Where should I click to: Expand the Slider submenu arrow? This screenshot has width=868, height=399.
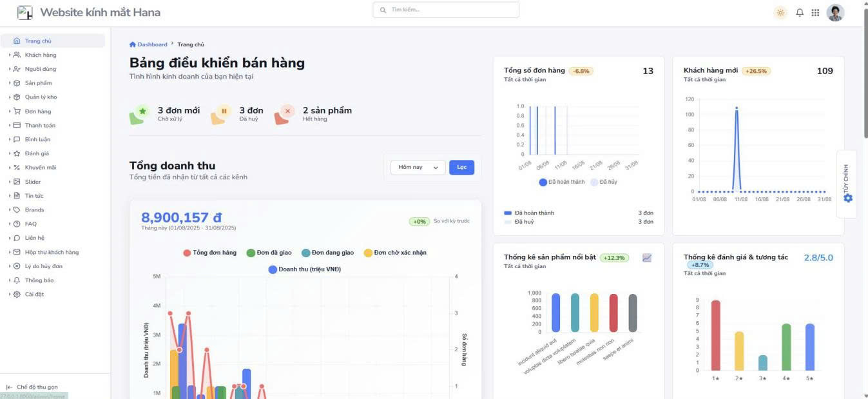coord(10,182)
